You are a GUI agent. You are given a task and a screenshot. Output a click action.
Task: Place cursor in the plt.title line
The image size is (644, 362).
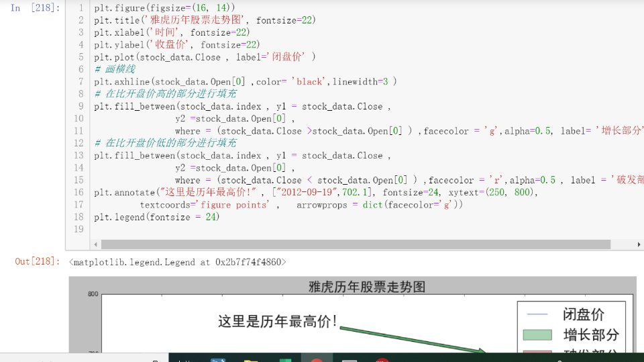click(205, 19)
